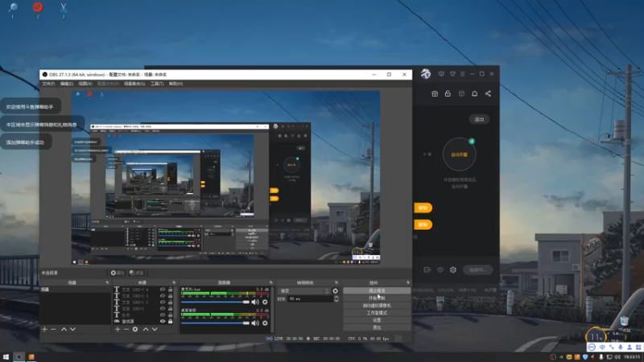
Task: Open 设置 from the OBS controls panel
Action: tap(377, 320)
